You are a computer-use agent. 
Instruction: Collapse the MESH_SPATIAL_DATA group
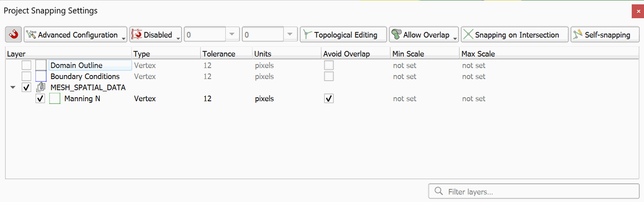[13, 87]
